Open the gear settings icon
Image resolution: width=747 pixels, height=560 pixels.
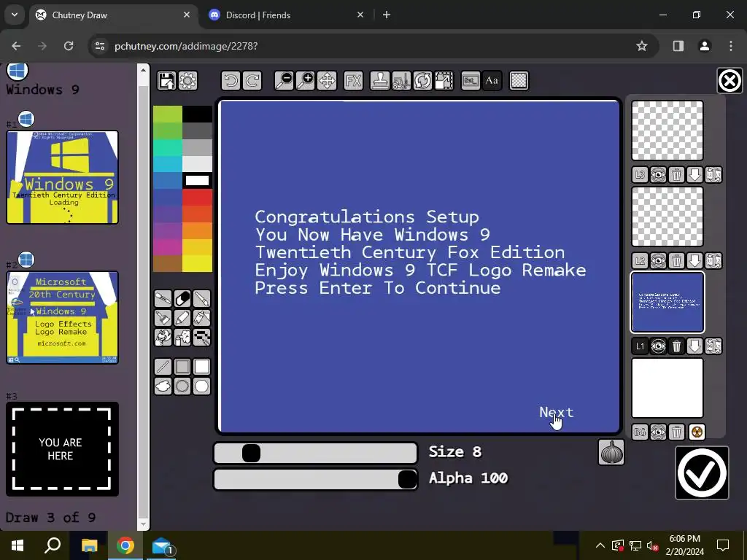coord(187,80)
